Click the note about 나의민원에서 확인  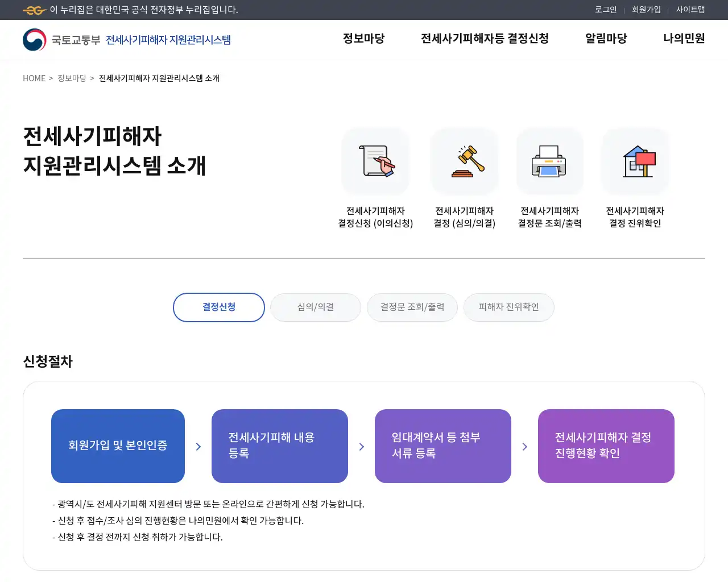[x=178, y=521]
